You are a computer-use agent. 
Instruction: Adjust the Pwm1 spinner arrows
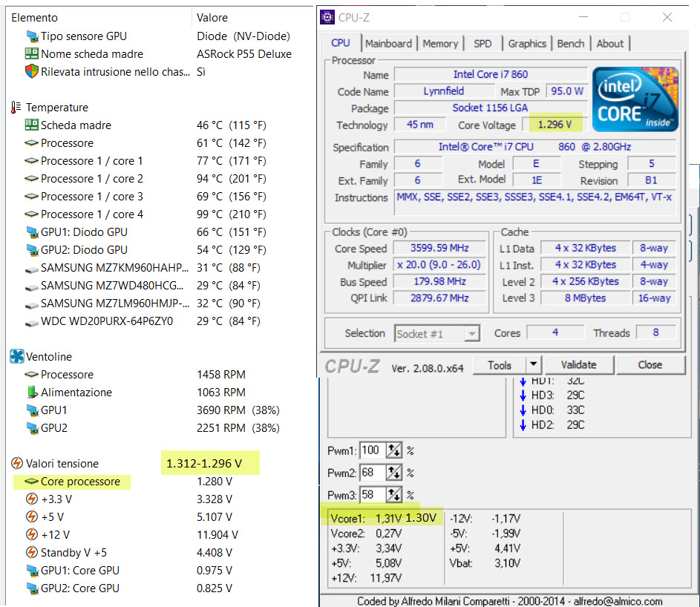click(393, 450)
